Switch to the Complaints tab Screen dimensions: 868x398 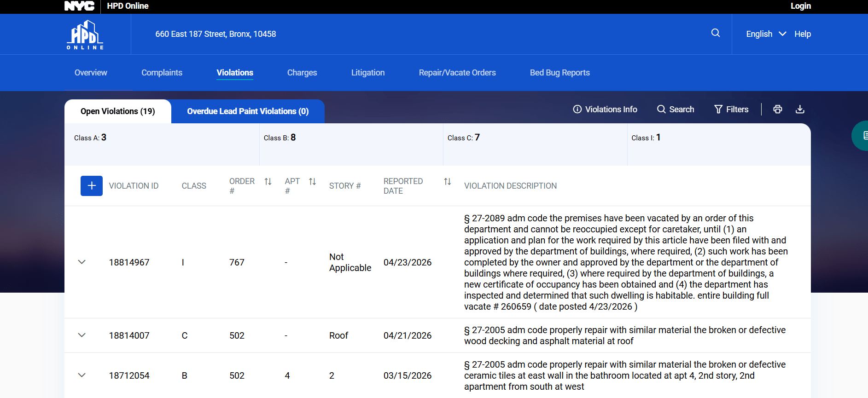(162, 73)
